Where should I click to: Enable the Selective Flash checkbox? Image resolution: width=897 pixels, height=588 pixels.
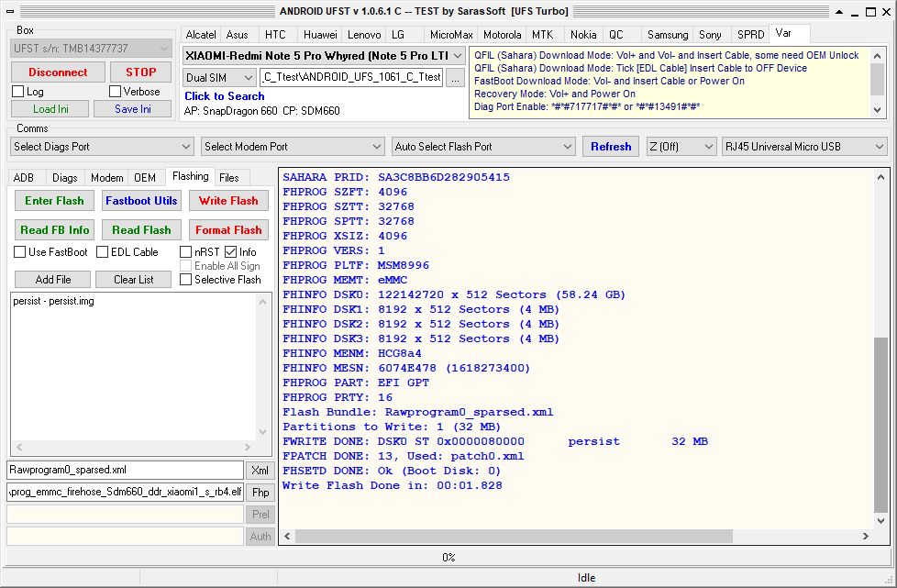(x=186, y=280)
